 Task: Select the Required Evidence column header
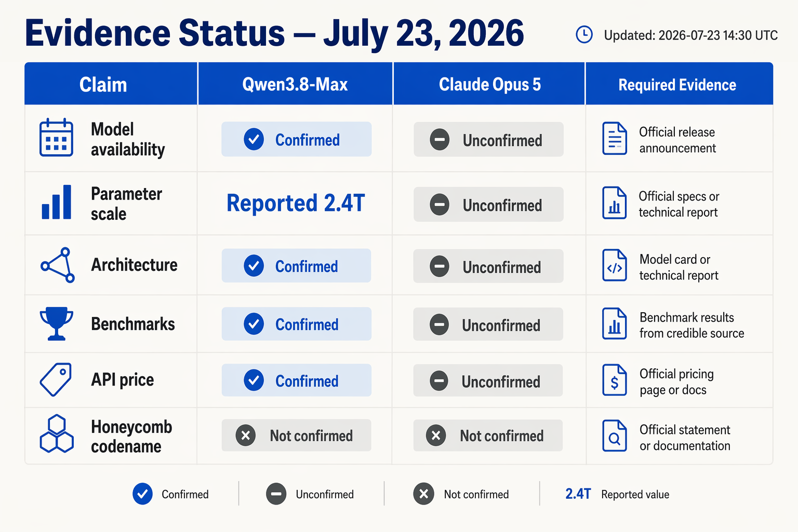click(679, 84)
